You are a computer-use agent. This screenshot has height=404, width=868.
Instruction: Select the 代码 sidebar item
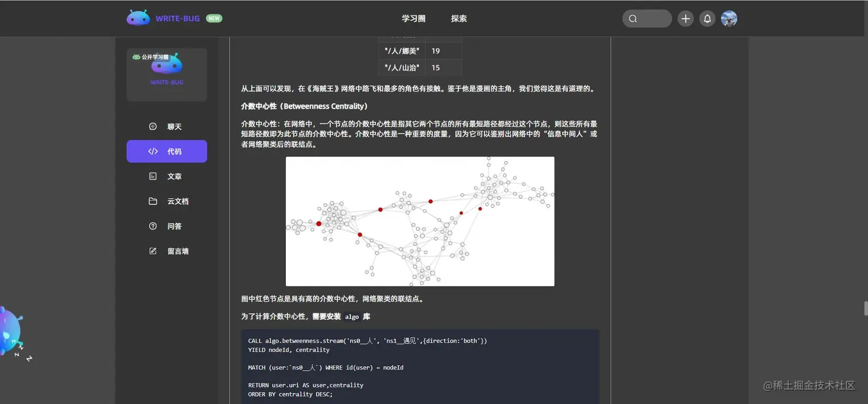click(166, 151)
